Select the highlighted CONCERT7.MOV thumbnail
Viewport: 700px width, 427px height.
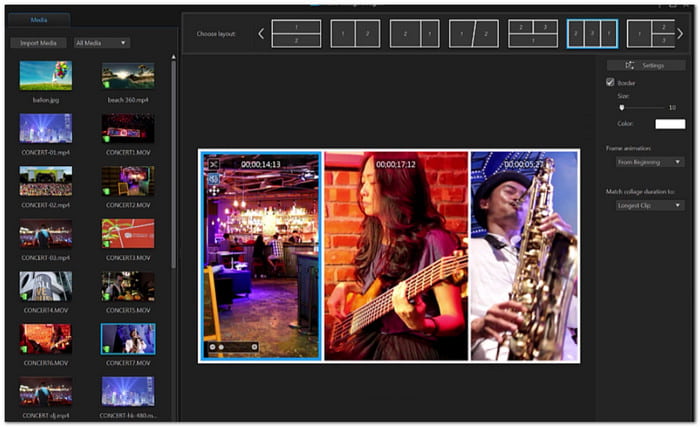pyautogui.click(x=128, y=339)
